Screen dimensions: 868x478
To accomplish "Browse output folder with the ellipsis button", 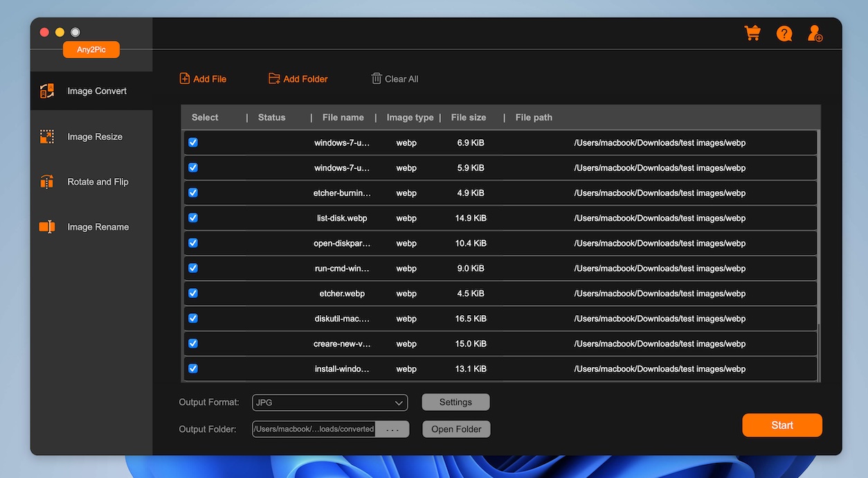I will tap(392, 430).
